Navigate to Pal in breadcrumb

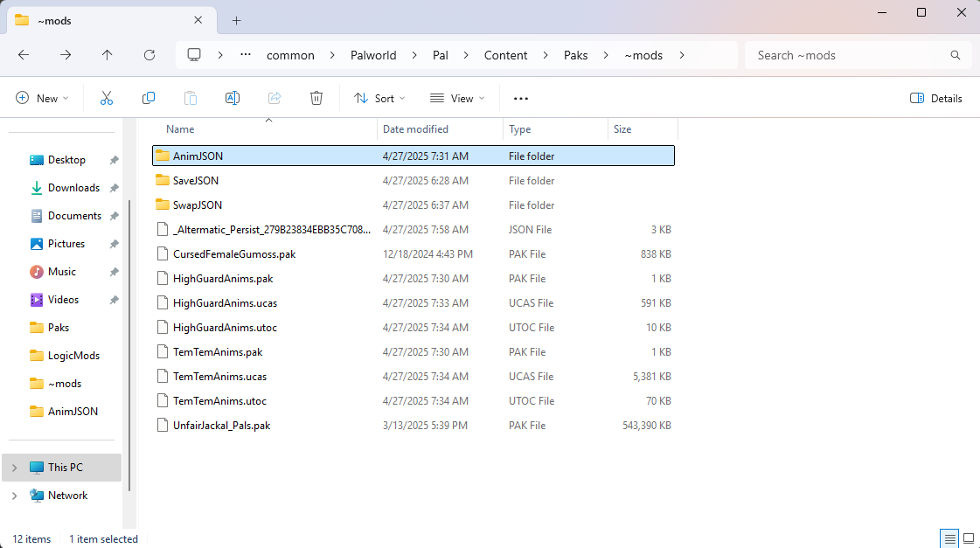440,55
